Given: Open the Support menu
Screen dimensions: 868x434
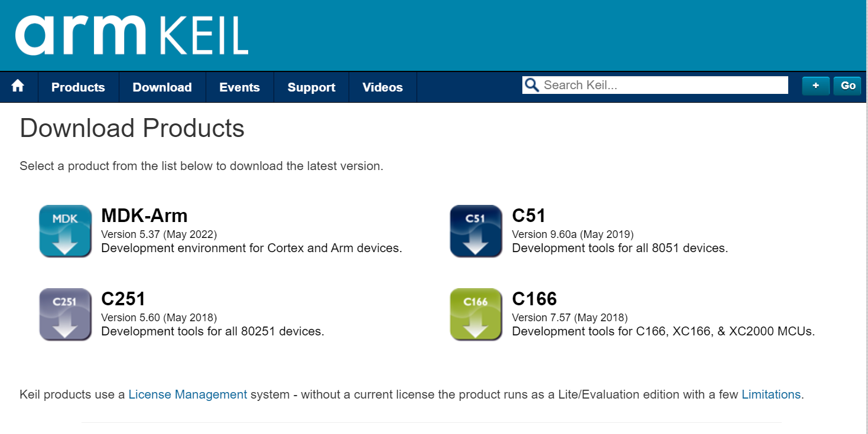Looking at the screenshot, I should (311, 87).
